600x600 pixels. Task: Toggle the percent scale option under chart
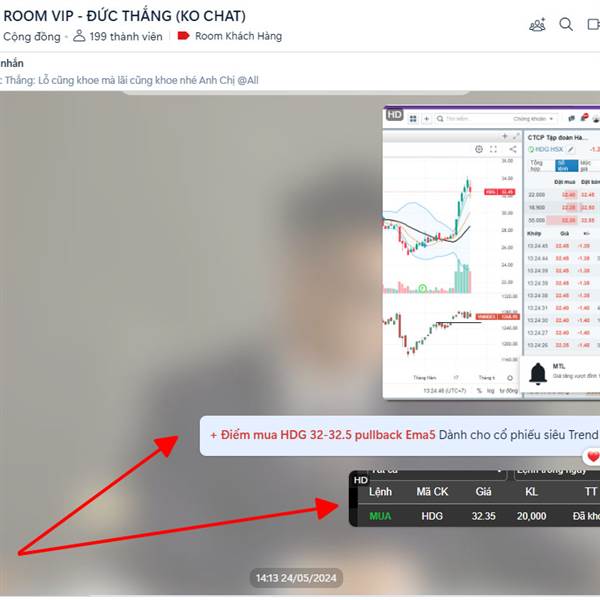(479, 391)
